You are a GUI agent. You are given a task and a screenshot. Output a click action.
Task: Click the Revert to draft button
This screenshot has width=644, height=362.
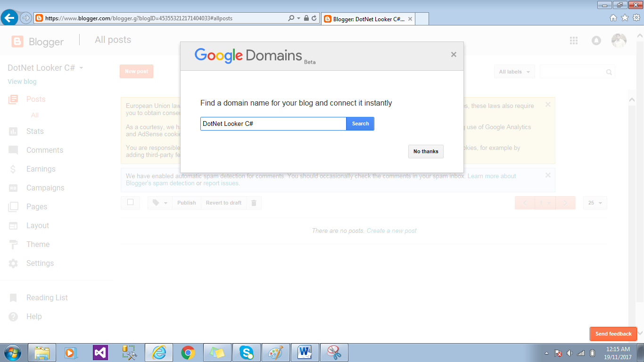click(223, 203)
